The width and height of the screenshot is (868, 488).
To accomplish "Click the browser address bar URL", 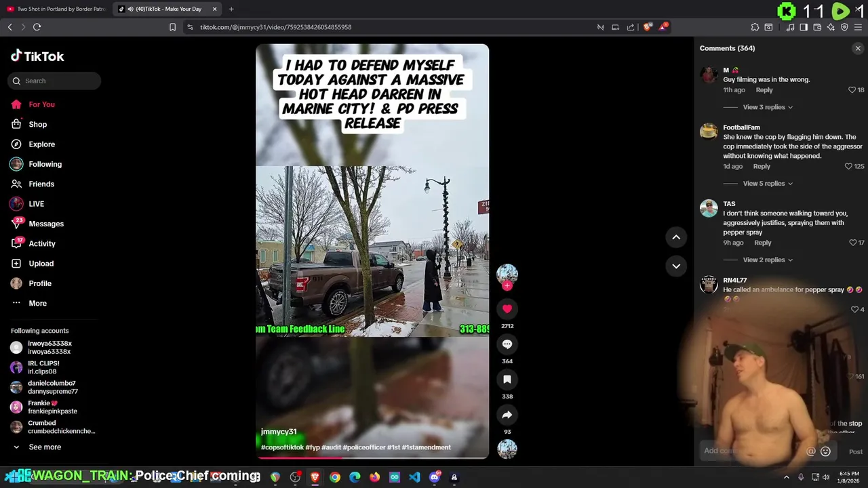I will click(x=275, y=27).
